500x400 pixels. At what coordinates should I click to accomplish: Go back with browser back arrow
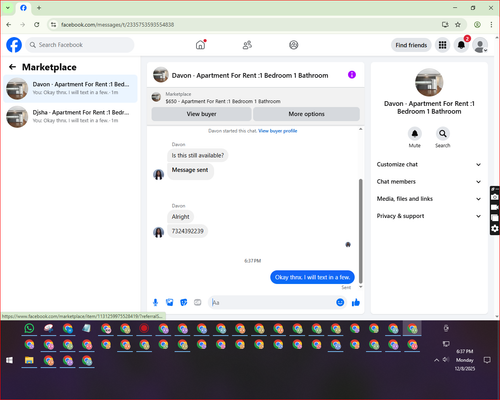pyautogui.click(x=9, y=25)
